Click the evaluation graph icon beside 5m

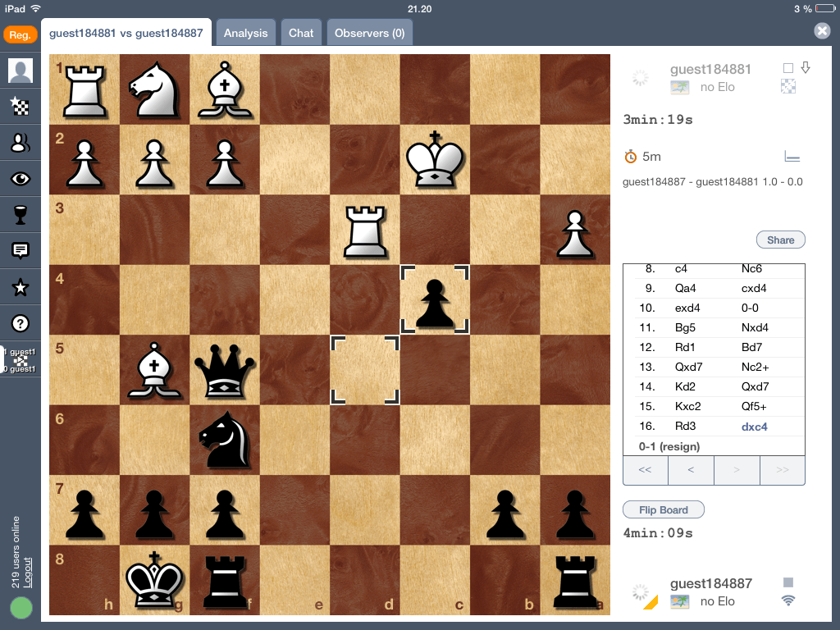[792, 156]
